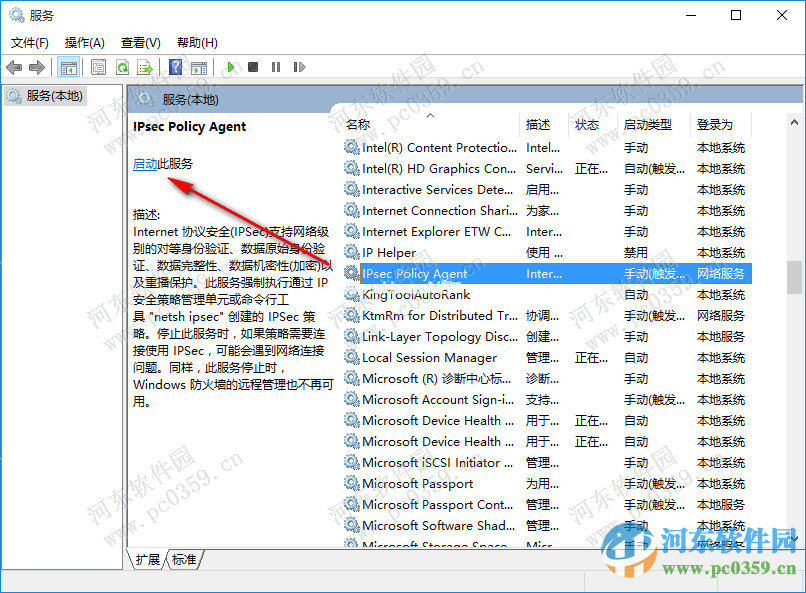
Task: Open properties via the properties toolbar icon
Action: pyautogui.click(x=100, y=67)
